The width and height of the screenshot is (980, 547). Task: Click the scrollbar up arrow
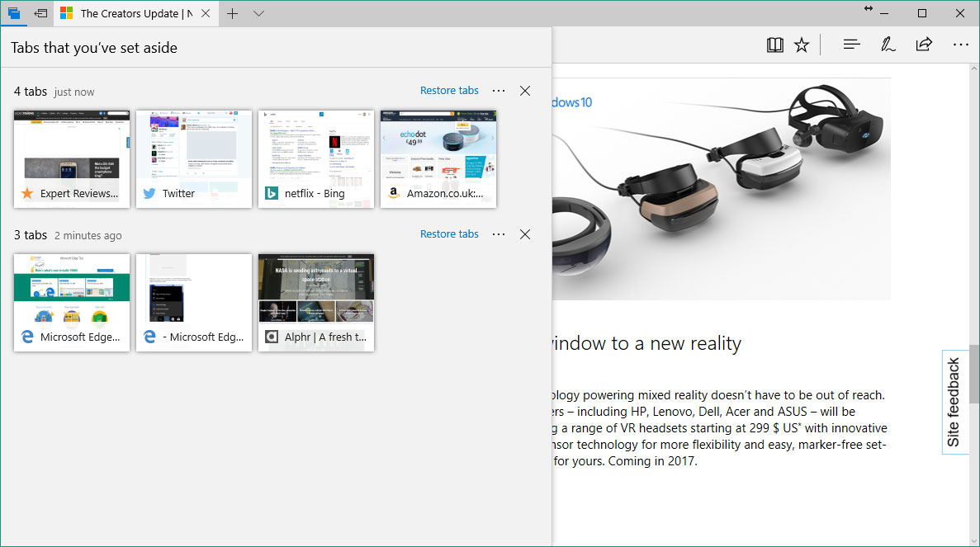coord(974,68)
